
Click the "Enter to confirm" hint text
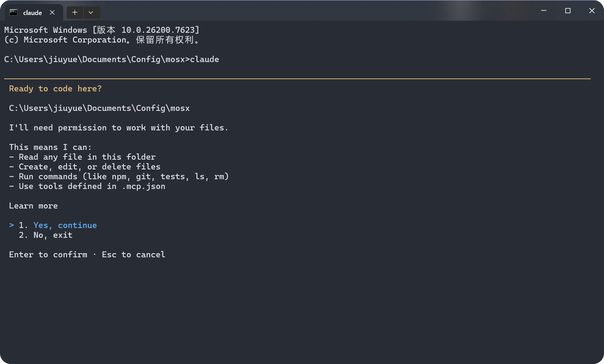pyautogui.click(x=48, y=255)
